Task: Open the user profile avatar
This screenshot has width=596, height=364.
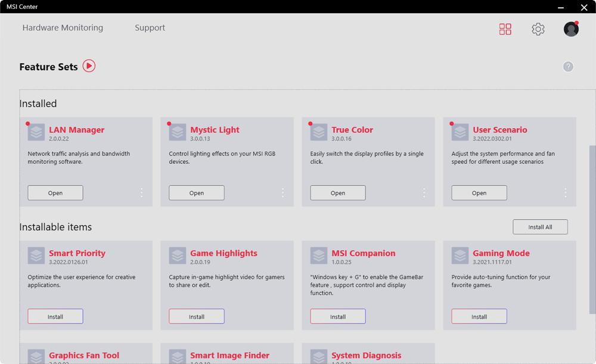Action: point(571,29)
